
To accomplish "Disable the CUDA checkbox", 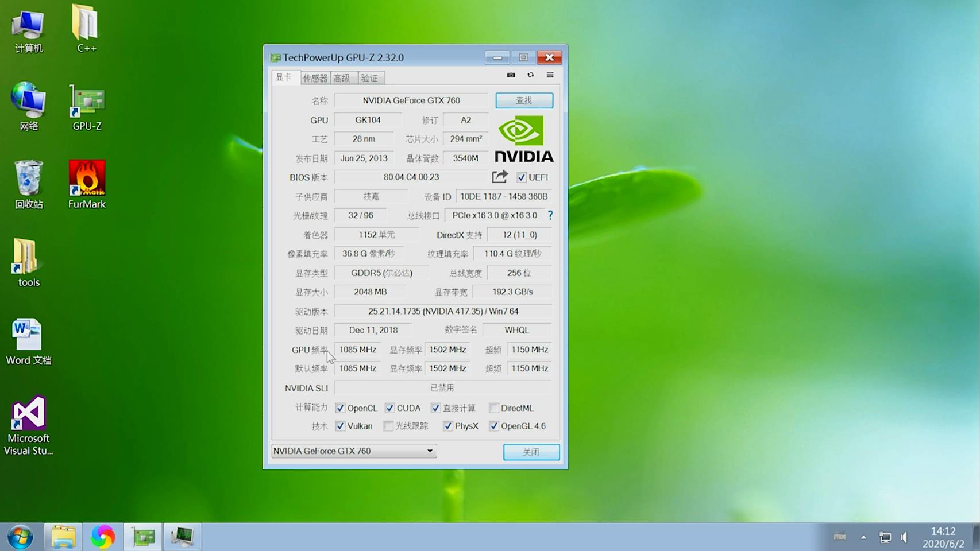I will point(389,408).
